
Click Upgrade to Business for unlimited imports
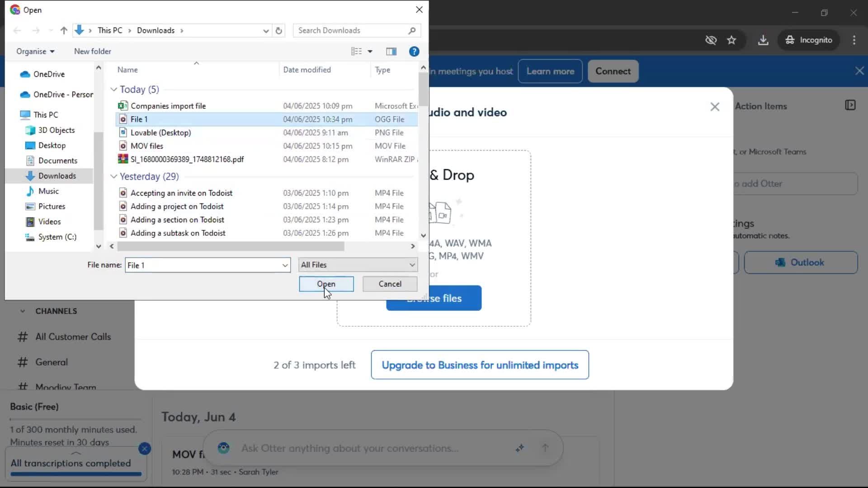click(480, 365)
